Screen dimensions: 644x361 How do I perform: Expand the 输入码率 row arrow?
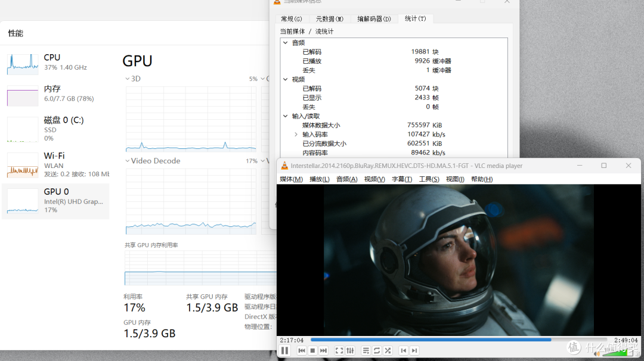[296, 134]
